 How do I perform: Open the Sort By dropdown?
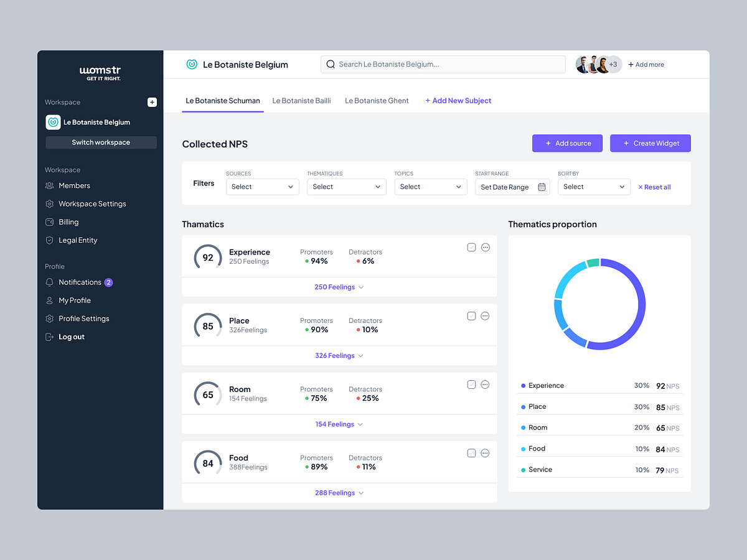point(594,187)
